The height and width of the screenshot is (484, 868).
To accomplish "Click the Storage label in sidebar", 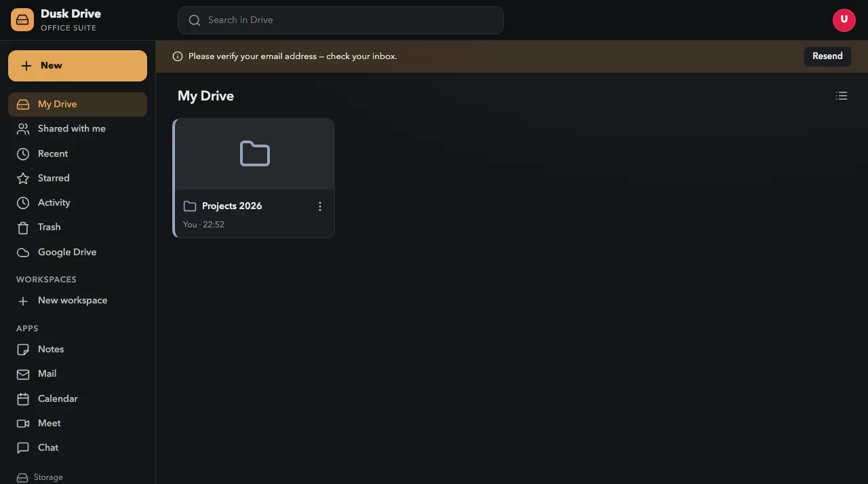I will [48, 477].
